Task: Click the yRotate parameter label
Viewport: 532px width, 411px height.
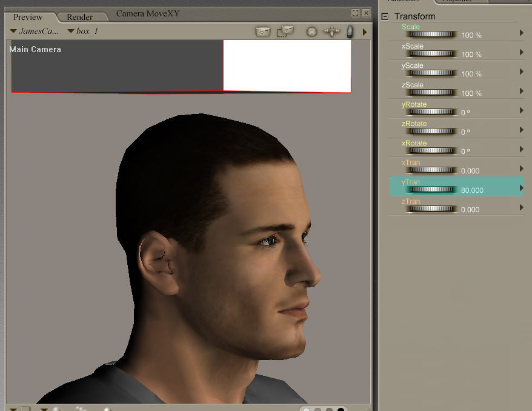Action: tap(414, 104)
